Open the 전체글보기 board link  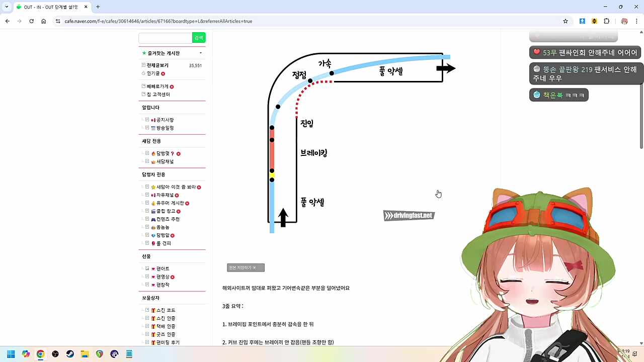tap(157, 65)
